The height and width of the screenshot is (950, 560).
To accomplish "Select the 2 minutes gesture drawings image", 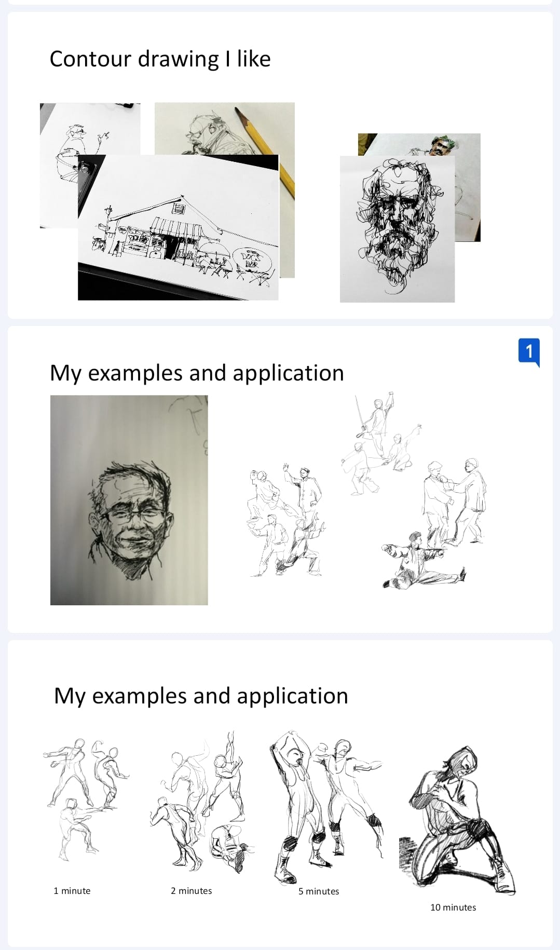I will 202,802.
